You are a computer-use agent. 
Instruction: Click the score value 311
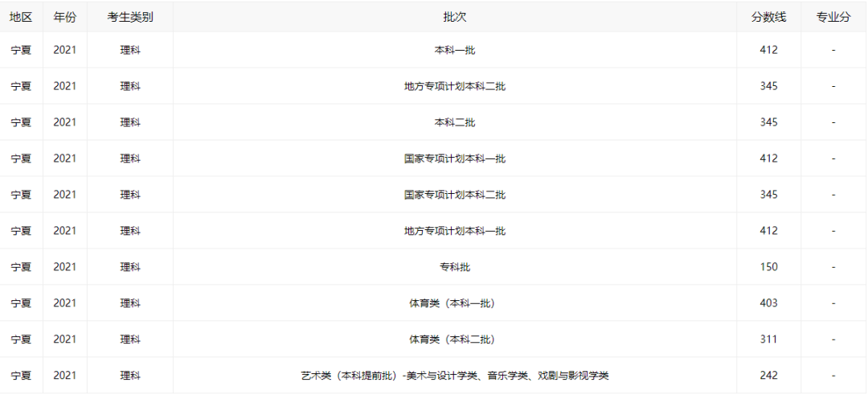coord(768,339)
